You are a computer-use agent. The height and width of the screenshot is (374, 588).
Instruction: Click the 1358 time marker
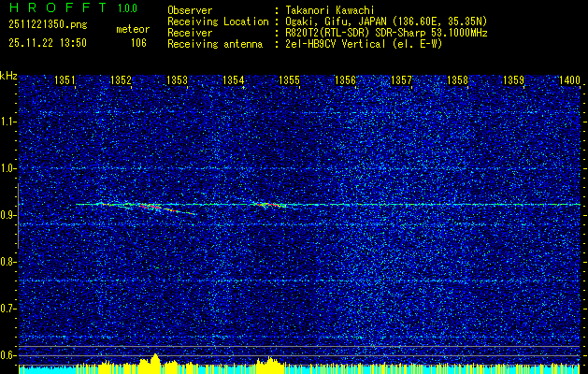click(x=458, y=80)
